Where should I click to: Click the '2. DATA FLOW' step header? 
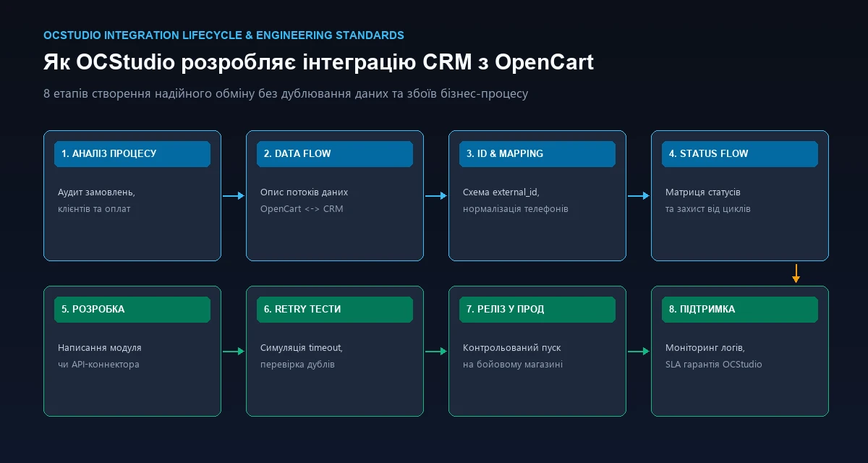click(x=335, y=154)
